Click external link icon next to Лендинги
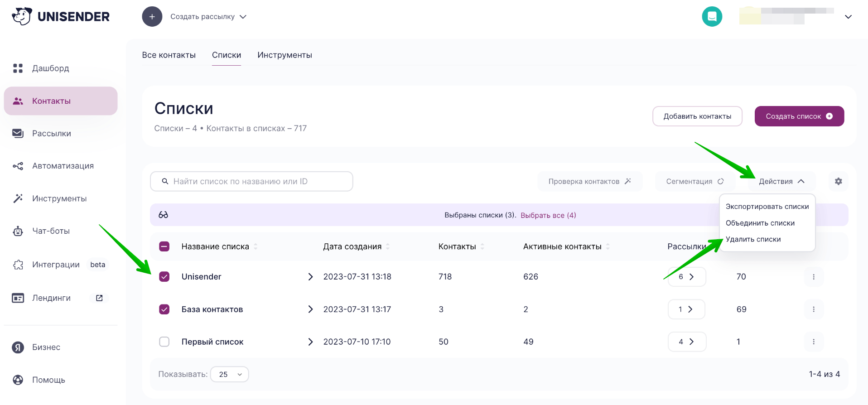This screenshot has width=868, height=405. click(x=99, y=298)
